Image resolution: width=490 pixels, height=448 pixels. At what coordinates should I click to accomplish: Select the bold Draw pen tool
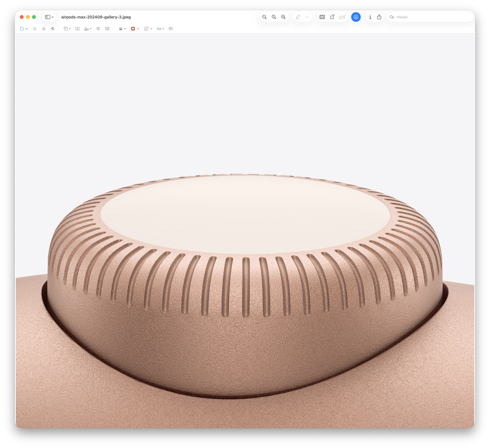[x=53, y=29]
